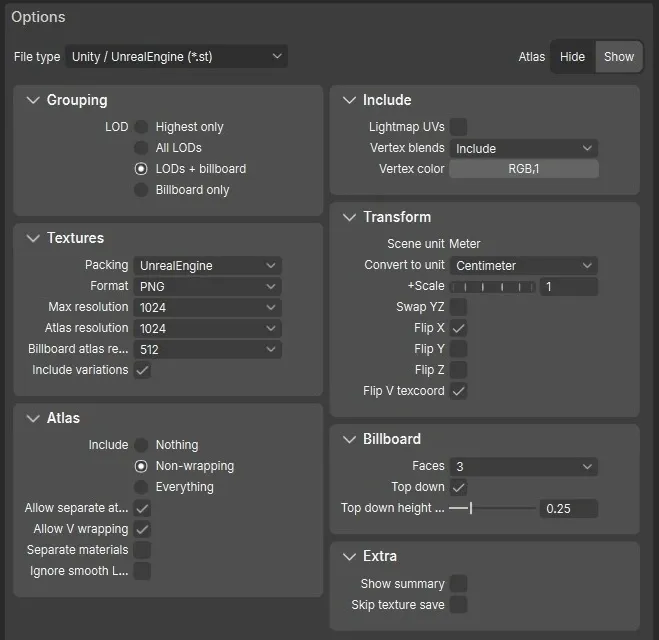Open the texture Packing dropdown
The image size is (659, 640).
[208, 266]
